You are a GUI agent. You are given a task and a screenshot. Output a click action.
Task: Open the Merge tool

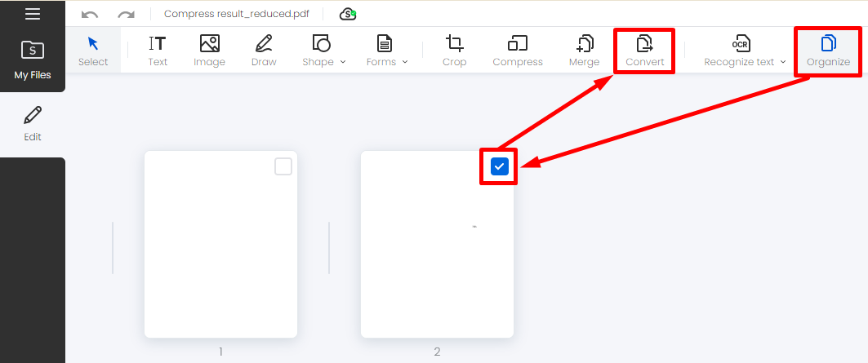tap(584, 51)
